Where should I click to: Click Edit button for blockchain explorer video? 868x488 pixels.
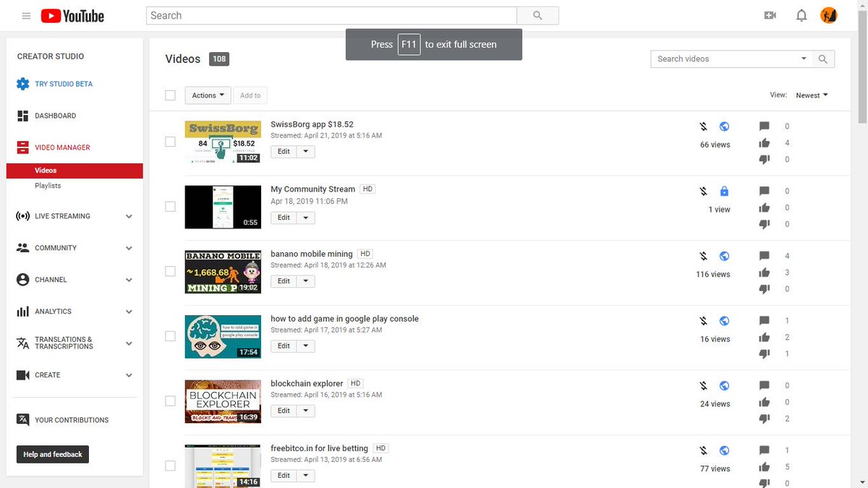pyautogui.click(x=284, y=411)
